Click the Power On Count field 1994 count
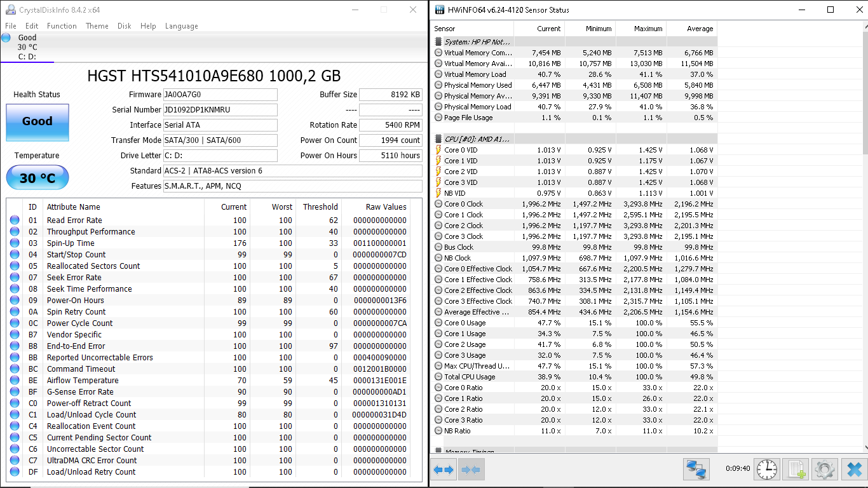Image resolution: width=868 pixels, height=488 pixels. pos(391,140)
